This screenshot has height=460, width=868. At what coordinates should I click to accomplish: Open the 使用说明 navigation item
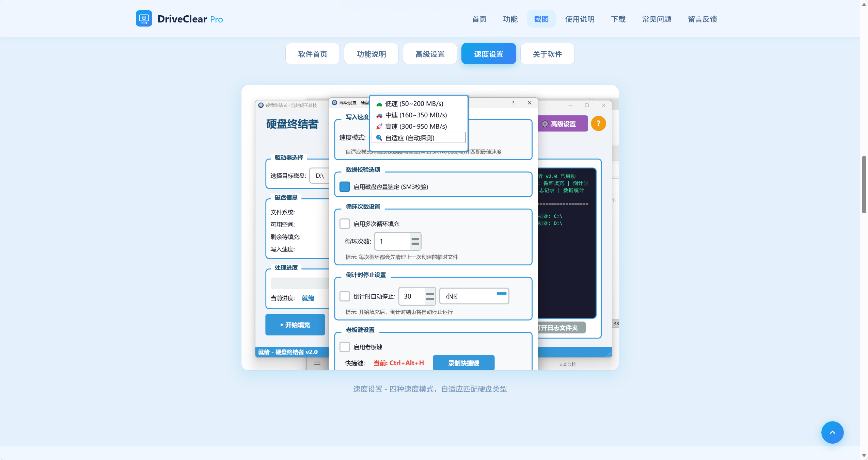coord(580,19)
